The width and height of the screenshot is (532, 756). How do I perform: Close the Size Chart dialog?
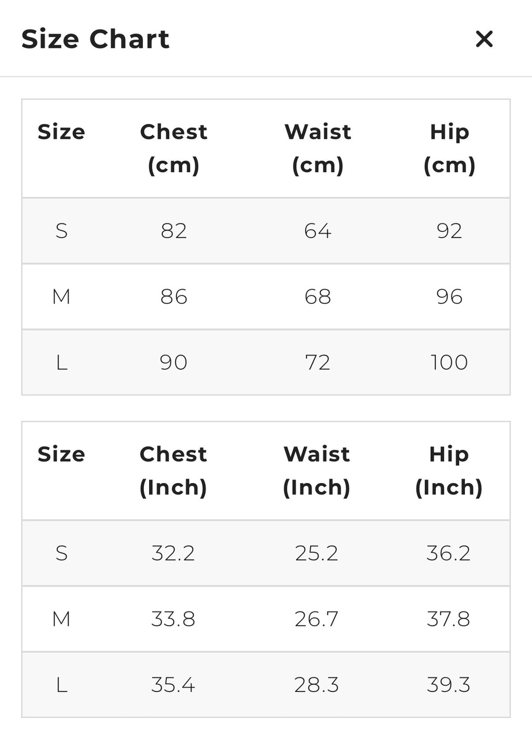(x=484, y=39)
